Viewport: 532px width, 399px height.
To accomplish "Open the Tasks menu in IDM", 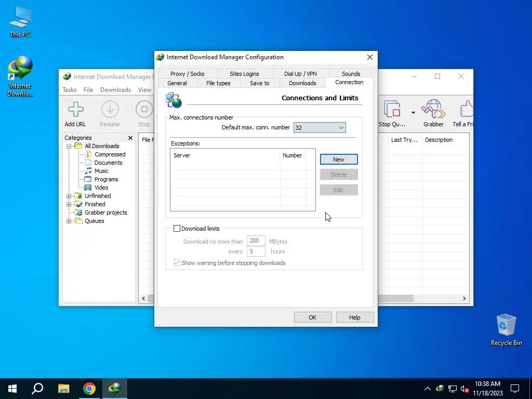I will 69,90.
